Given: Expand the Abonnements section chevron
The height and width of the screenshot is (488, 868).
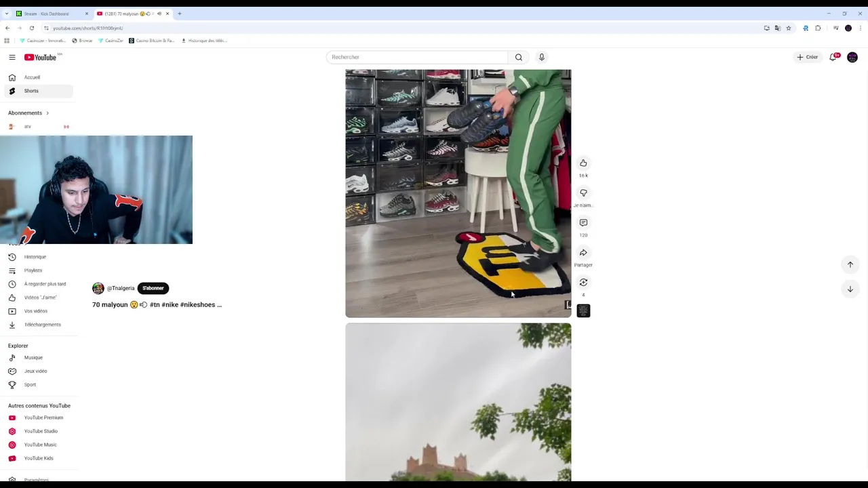Looking at the screenshot, I should pos(47,113).
